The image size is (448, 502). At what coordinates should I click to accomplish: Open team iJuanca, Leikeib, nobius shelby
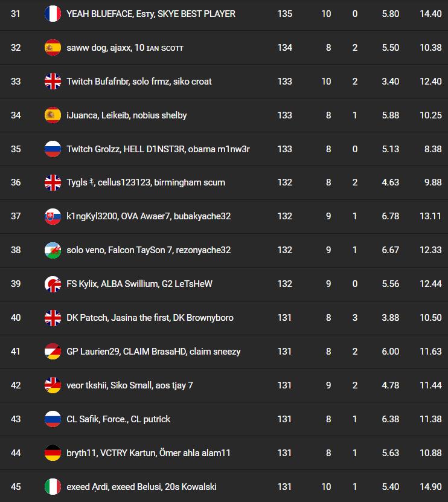127,115
